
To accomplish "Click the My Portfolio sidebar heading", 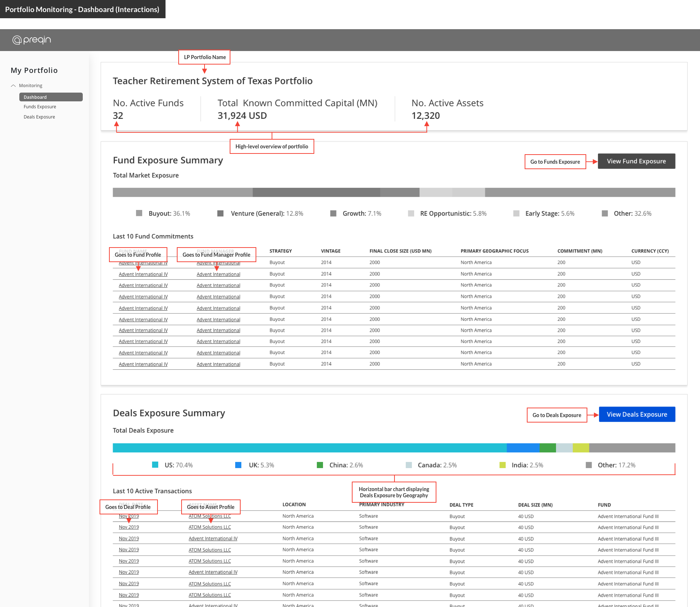I will tap(34, 70).
